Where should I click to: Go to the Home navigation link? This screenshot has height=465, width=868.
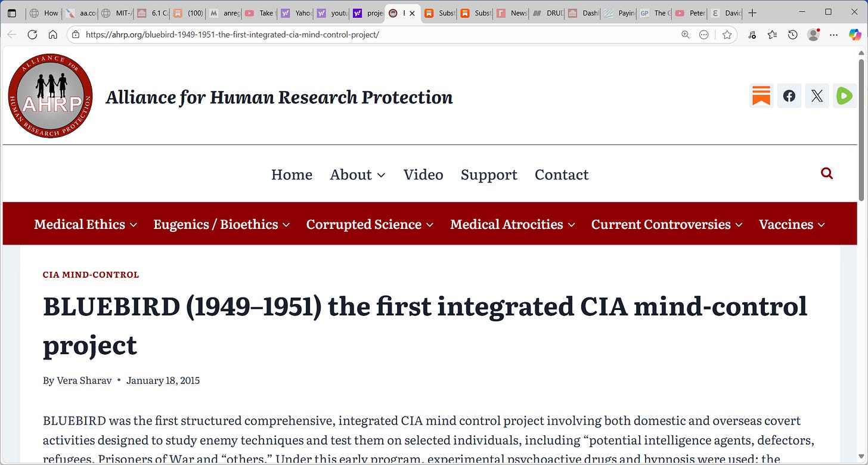[x=292, y=175]
